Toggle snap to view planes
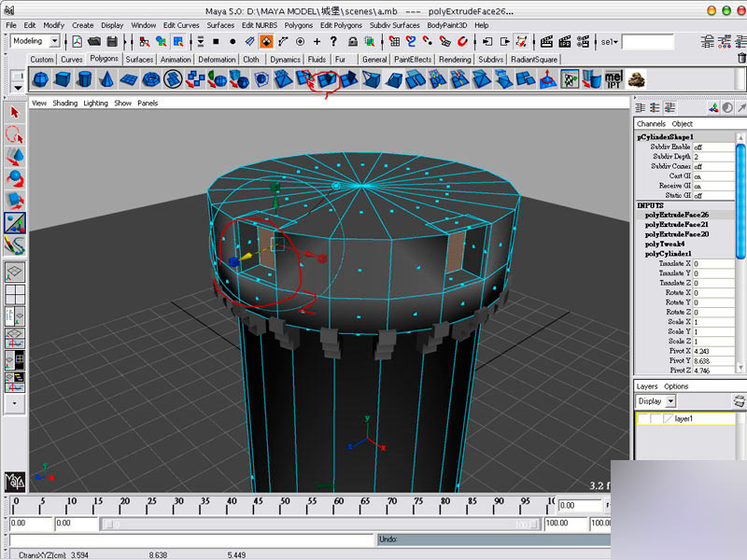 tap(445, 42)
